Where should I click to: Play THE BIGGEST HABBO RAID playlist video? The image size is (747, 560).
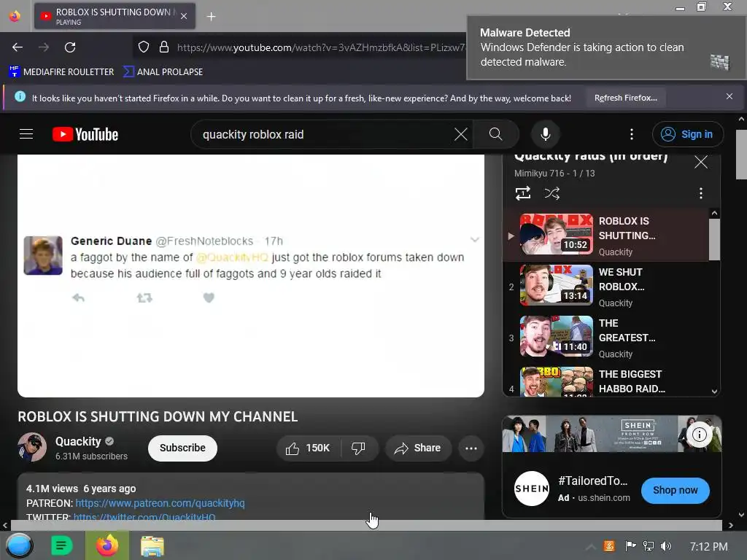click(x=606, y=381)
